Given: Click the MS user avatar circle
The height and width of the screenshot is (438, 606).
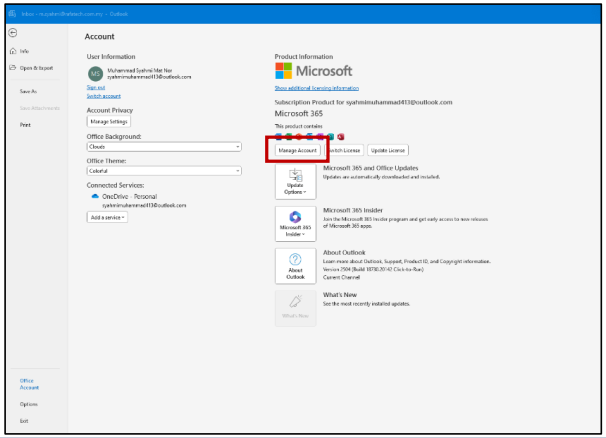Looking at the screenshot, I should tap(95, 74).
